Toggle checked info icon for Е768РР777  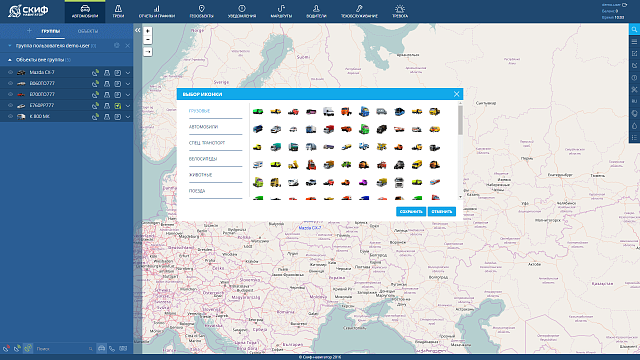pyautogui.click(x=118, y=106)
